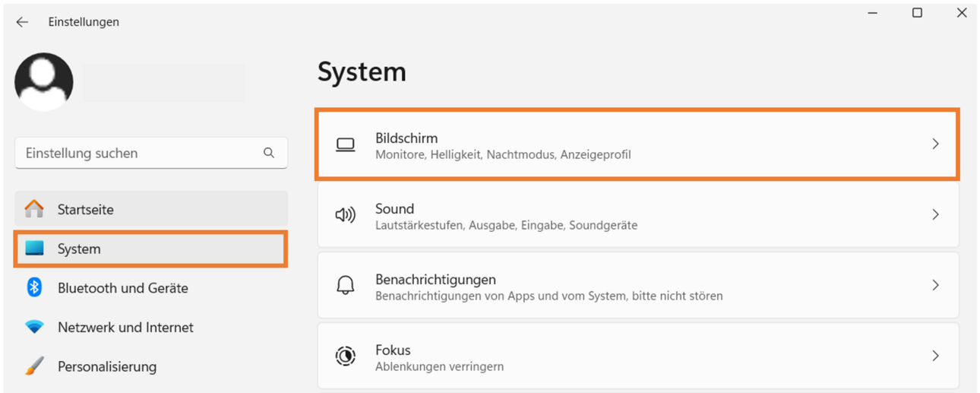Expand Bildschirm via its chevron arrow
The height and width of the screenshot is (393, 980).
[x=935, y=144]
